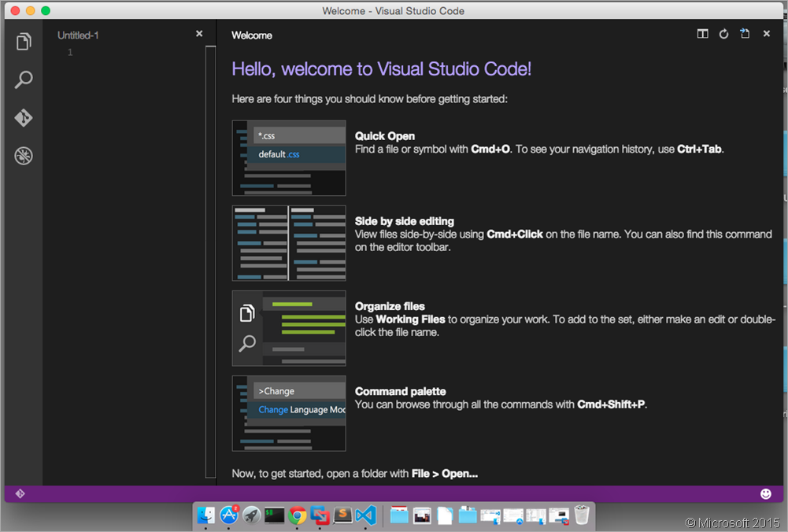Switch to the Untitled-1 tab
This screenshot has width=788, height=532.
pyautogui.click(x=78, y=35)
